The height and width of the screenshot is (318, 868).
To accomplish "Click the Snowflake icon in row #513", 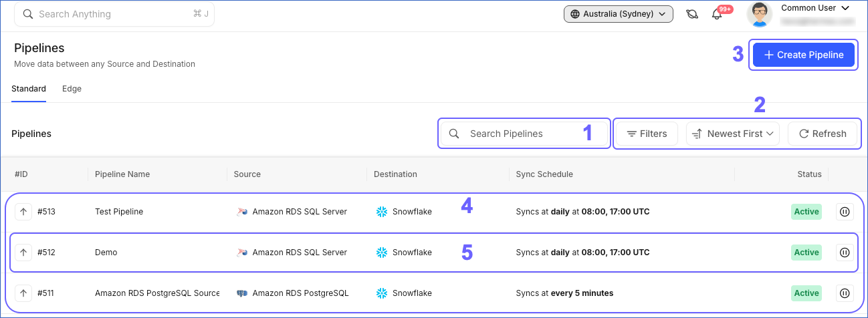I will [x=382, y=212].
